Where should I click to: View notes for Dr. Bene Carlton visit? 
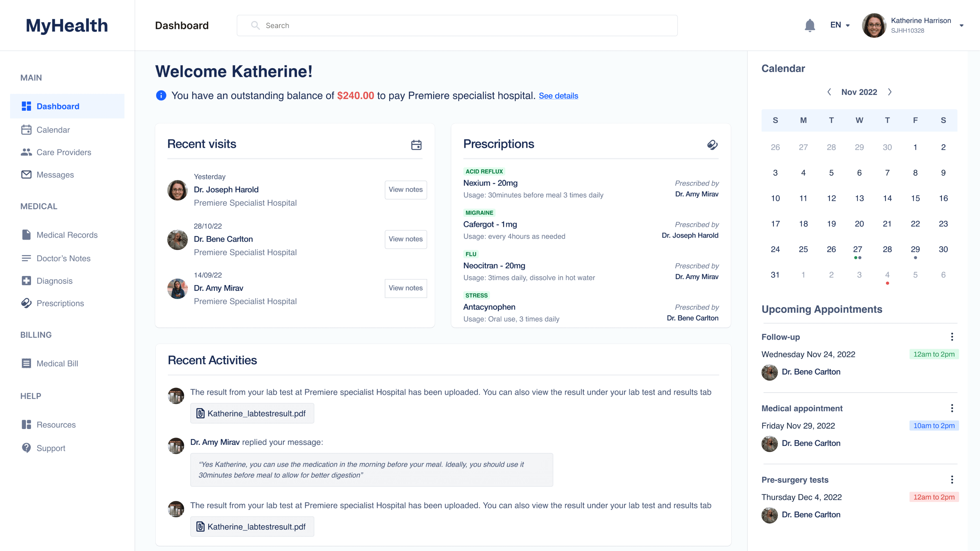[406, 239]
